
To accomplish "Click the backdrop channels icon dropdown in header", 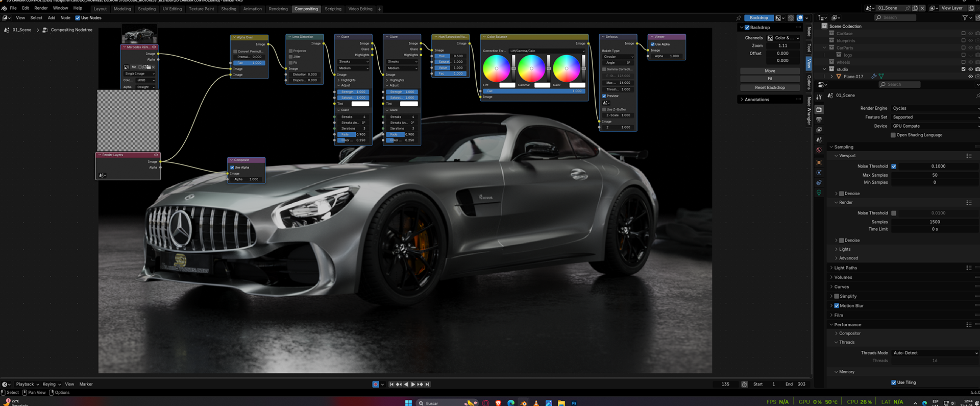I will [780, 18].
